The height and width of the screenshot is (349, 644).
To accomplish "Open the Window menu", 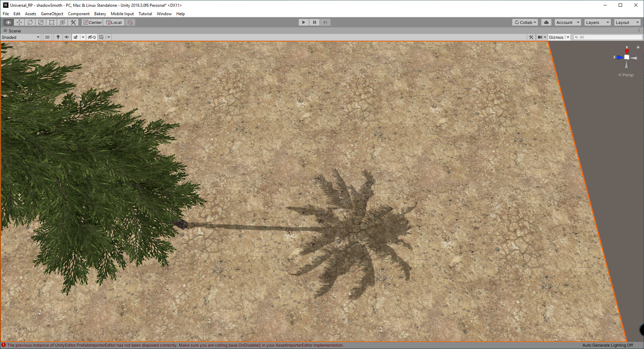I will pyautogui.click(x=164, y=14).
